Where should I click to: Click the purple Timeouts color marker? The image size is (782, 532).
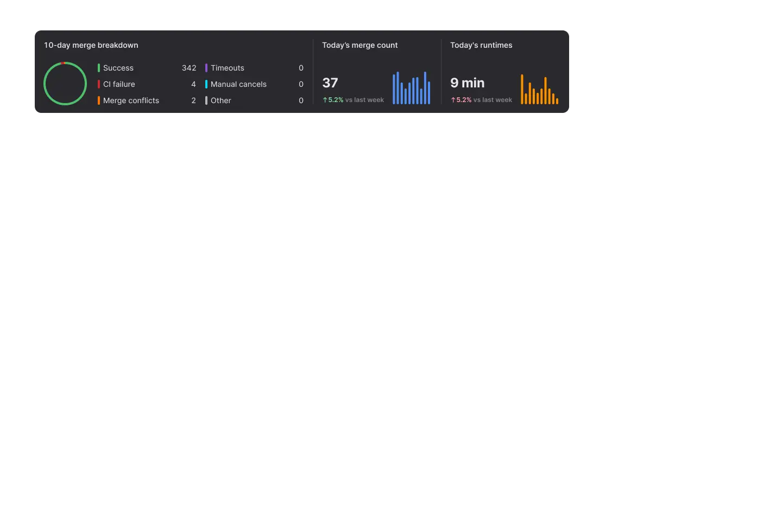pos(206,68)
